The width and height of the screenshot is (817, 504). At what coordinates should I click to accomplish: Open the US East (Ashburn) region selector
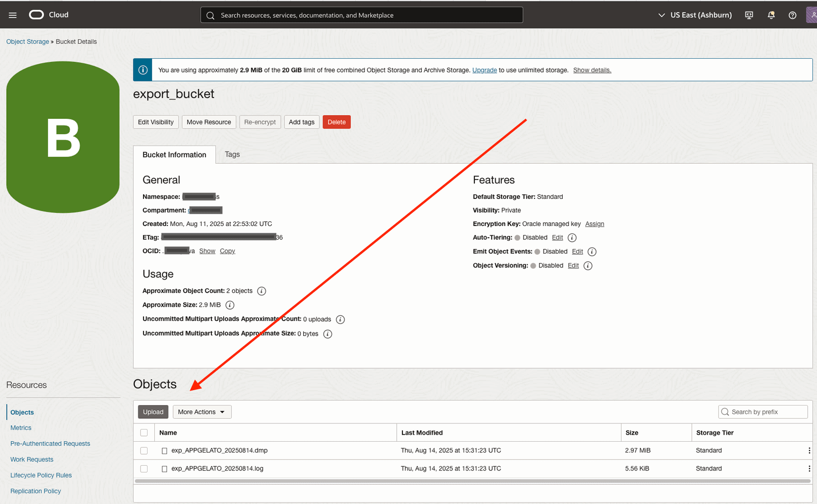(695, 15)
